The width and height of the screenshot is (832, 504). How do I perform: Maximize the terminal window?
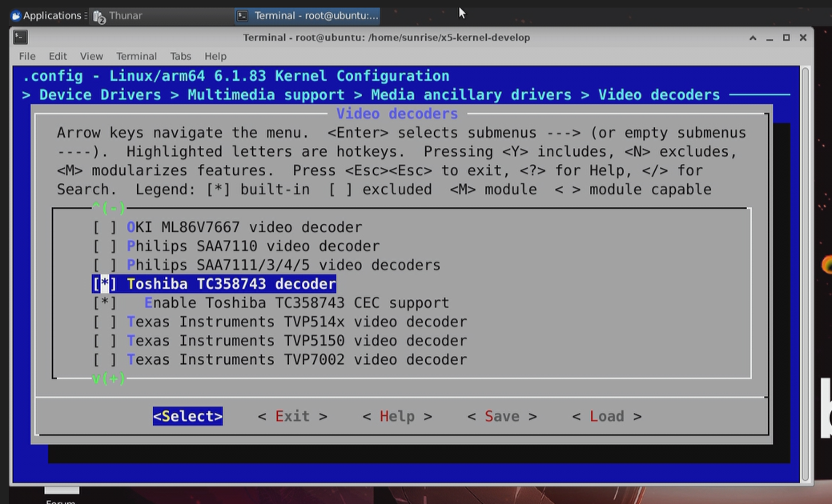tap(786, 38)
